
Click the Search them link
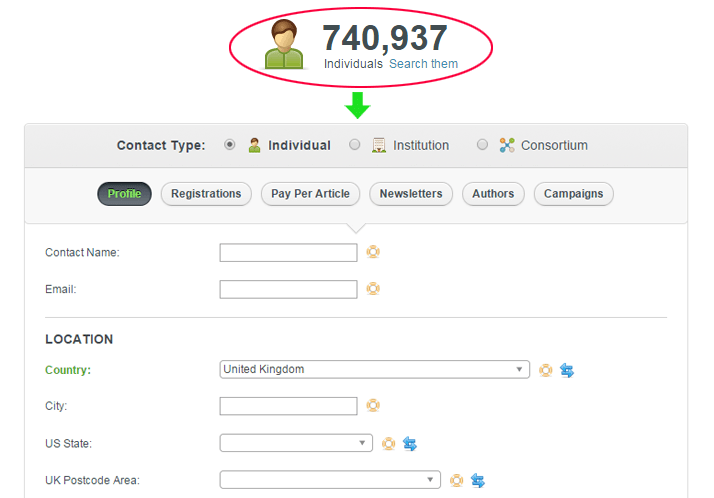pyautogui.click(x=423, y=64)
